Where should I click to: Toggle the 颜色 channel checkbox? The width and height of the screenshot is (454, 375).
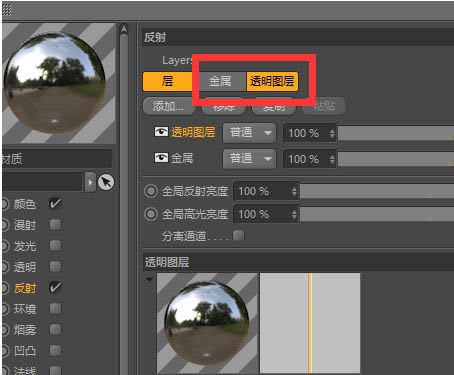click(55, 203)
